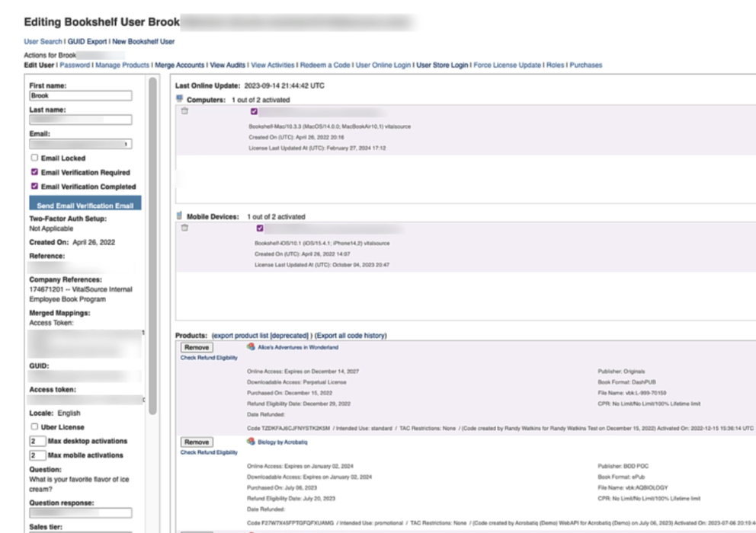The image size is (756, 533).
Task: Remove Biology by Acrobatiq product
Action: [x=197, y=442]
